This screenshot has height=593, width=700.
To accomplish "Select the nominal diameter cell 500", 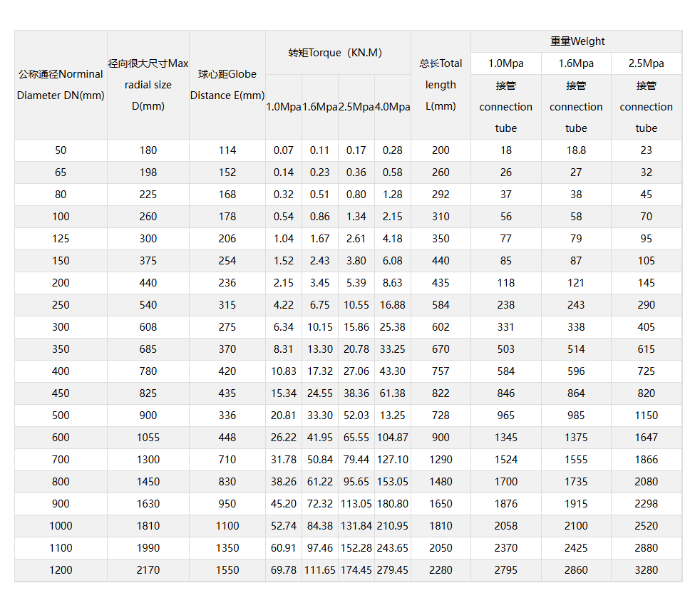I will pyautogui.click(x=61, y=415).
